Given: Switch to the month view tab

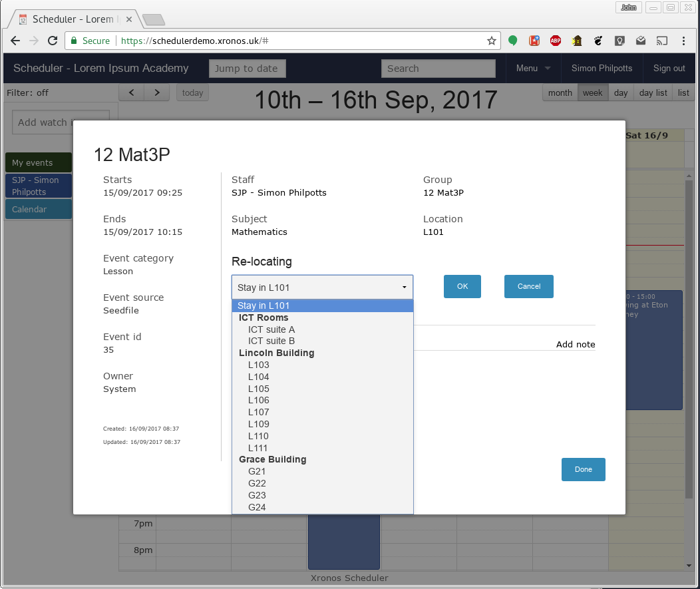Looking at the screenshot, I should (x=560, y=93).
